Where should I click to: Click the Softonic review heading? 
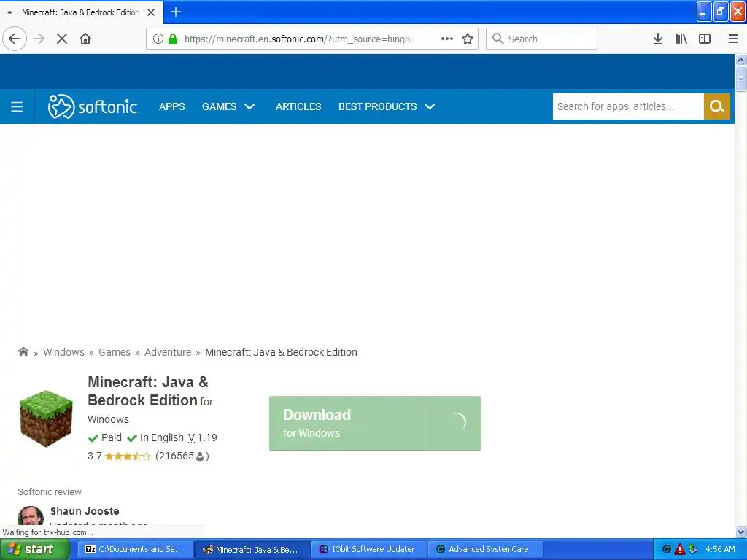[50, 492]
